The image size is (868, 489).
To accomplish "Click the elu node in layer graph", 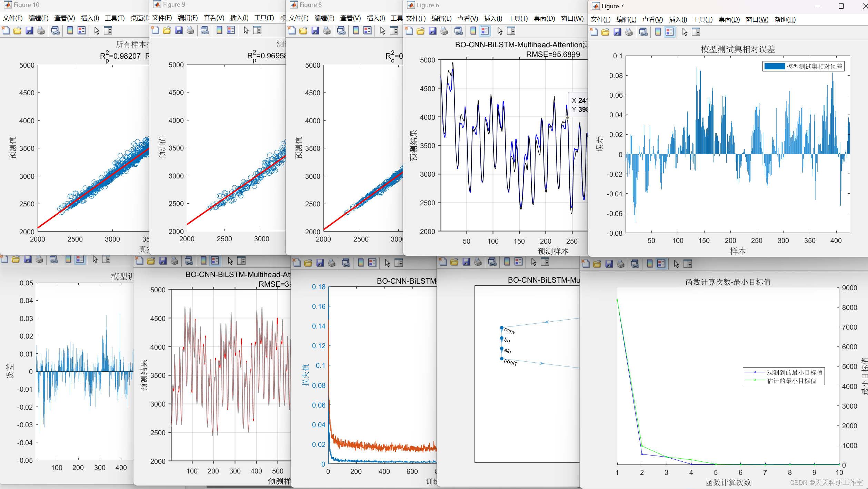I will tap(502, 349).
